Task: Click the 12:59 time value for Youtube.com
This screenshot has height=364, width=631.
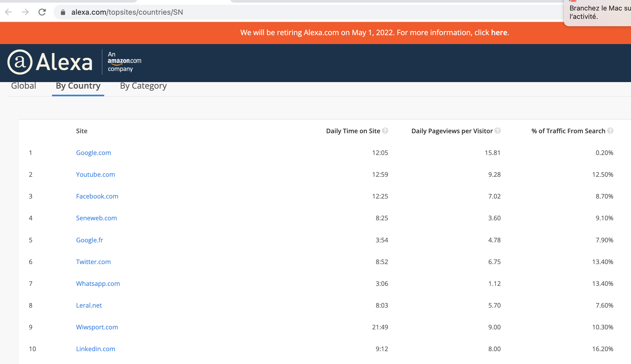Action: 380,174
